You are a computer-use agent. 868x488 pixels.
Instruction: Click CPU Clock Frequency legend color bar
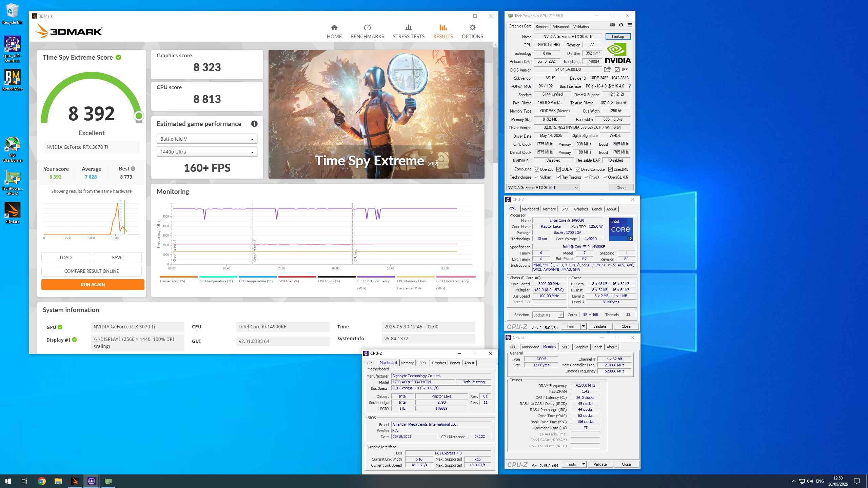376,277
